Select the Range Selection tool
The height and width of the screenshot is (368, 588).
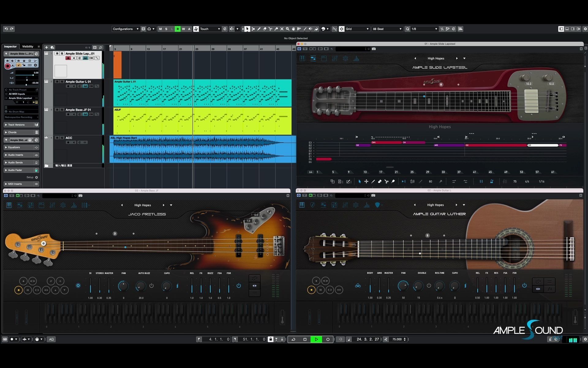(x=253, y=29)
